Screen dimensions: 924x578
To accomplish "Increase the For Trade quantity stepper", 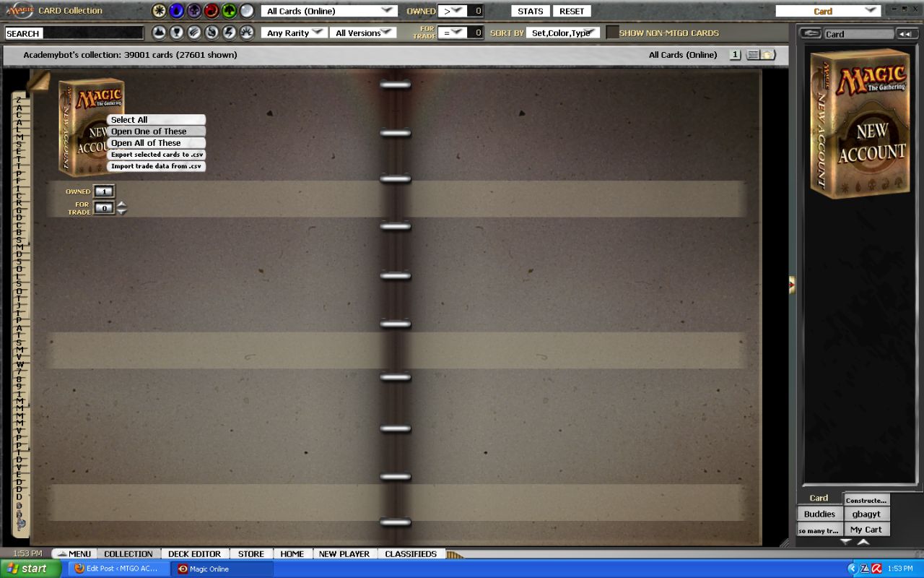I will click(x=121, y=204).
